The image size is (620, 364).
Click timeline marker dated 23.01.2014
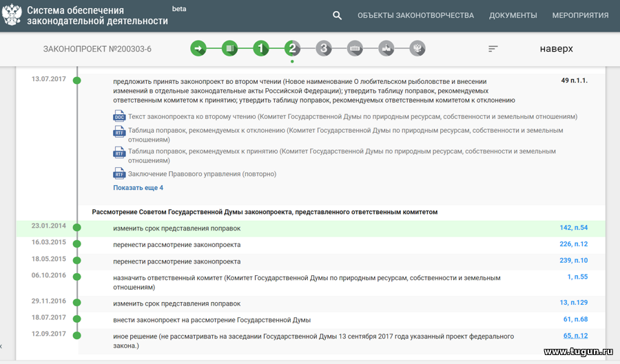(76, 227)
